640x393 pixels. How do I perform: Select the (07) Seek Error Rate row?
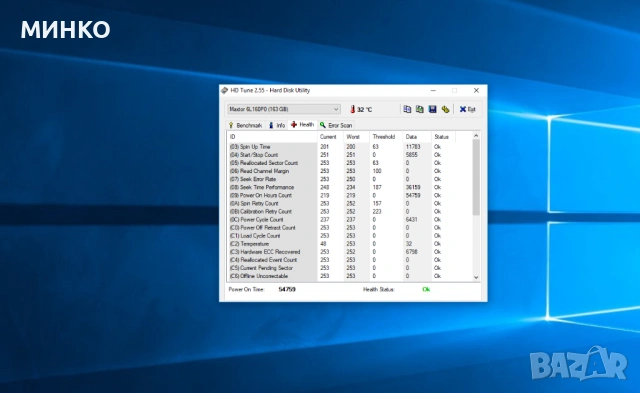tap(350, 179)
